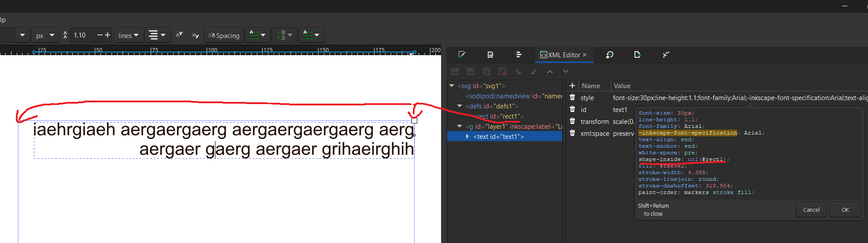Delete the id attribute with trash icon
Viewport: 868px width, 243px height.
click(x=572, y=109)
